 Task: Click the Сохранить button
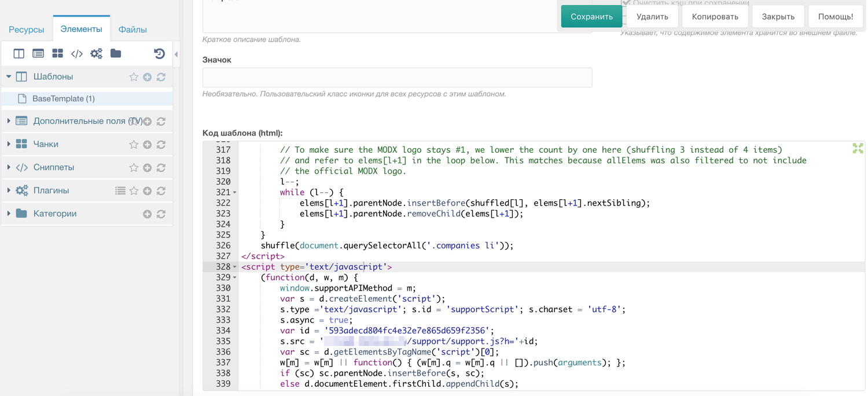[x=591, y=17]
